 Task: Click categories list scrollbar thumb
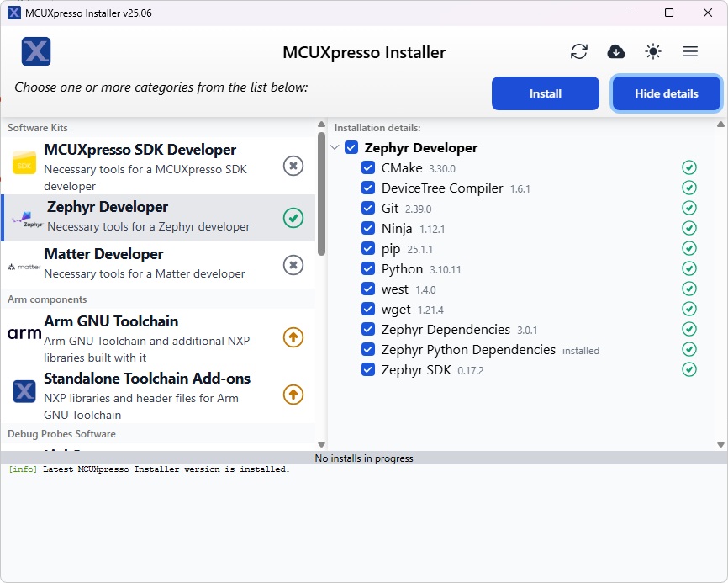pos(321,193)
